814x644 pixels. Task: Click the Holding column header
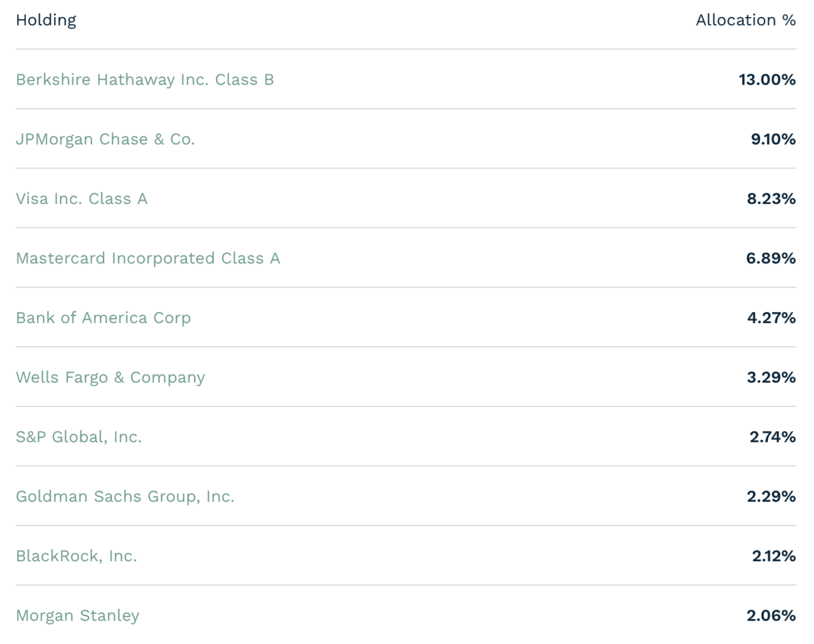click(x=46, y=20)
